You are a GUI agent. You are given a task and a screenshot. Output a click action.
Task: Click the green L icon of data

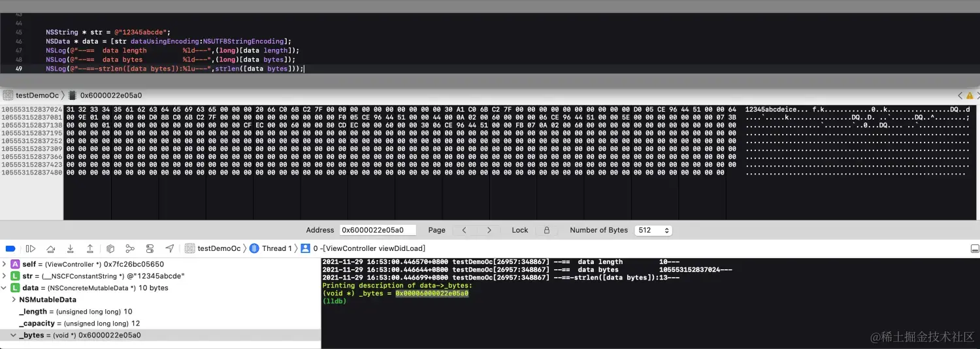click(x=16, y=288)
